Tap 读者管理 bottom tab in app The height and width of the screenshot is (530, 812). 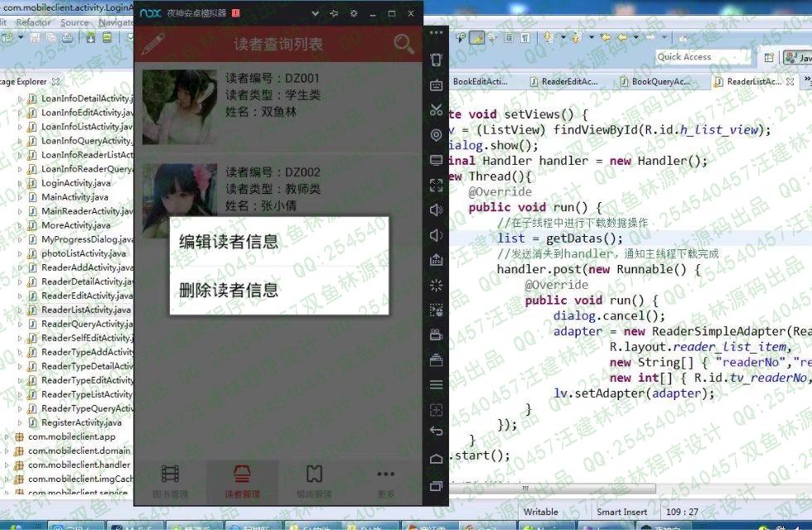click(x=242, y=482)
